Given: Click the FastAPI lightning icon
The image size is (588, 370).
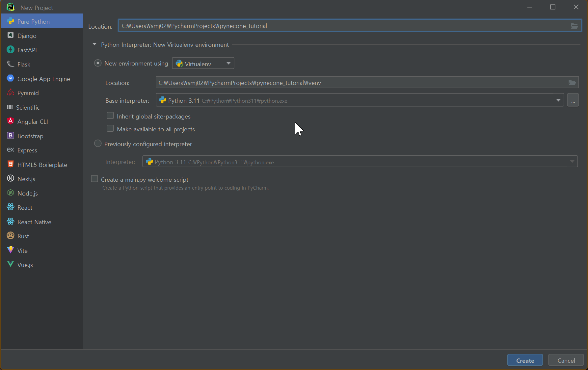Looking at the screenshot, I should 11,50.
